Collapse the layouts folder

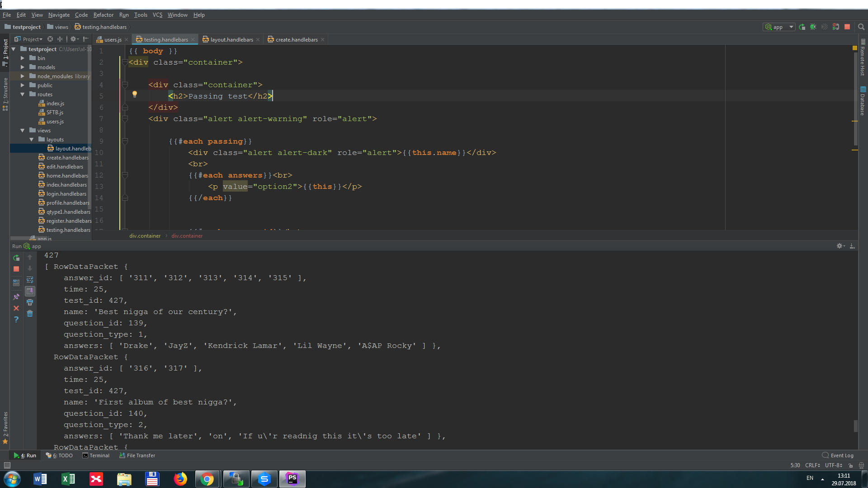[x=32, y=140]
